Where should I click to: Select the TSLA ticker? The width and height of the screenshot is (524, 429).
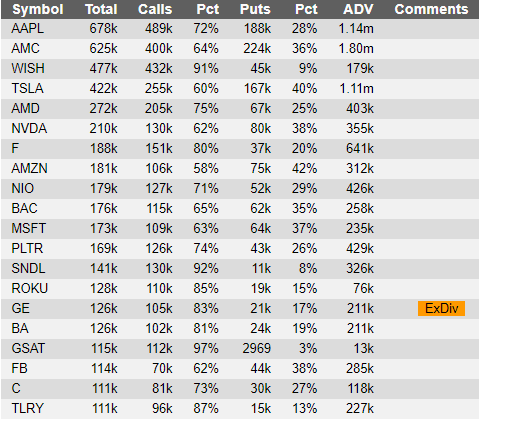[x=27, y=89]
